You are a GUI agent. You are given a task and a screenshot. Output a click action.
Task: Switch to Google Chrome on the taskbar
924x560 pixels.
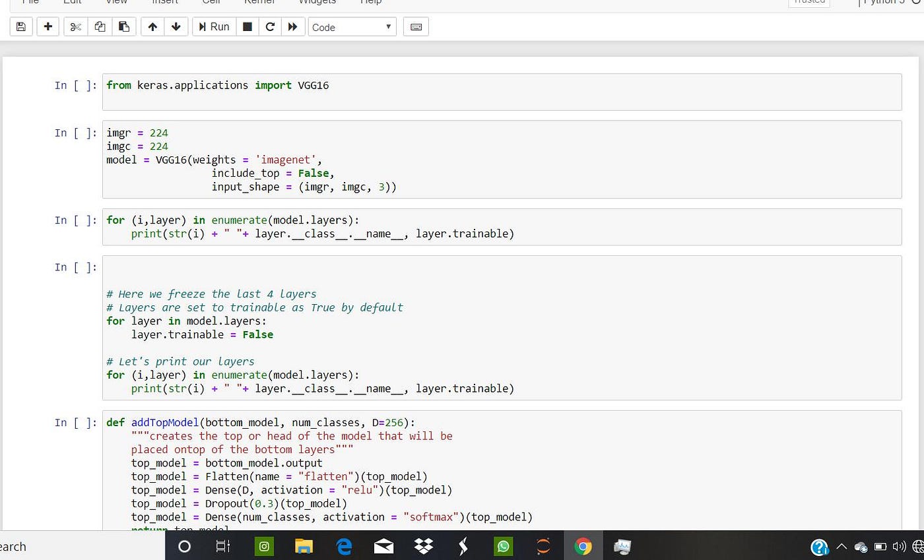[x=583, y=546]
